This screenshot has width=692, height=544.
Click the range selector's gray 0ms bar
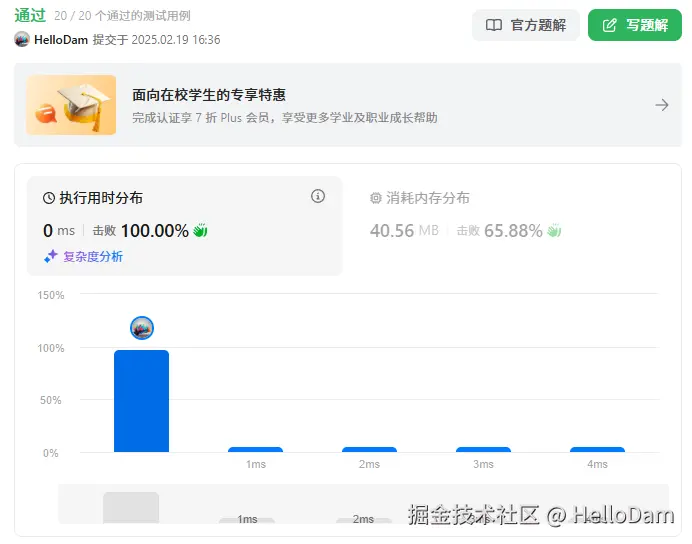coord(131,508)
